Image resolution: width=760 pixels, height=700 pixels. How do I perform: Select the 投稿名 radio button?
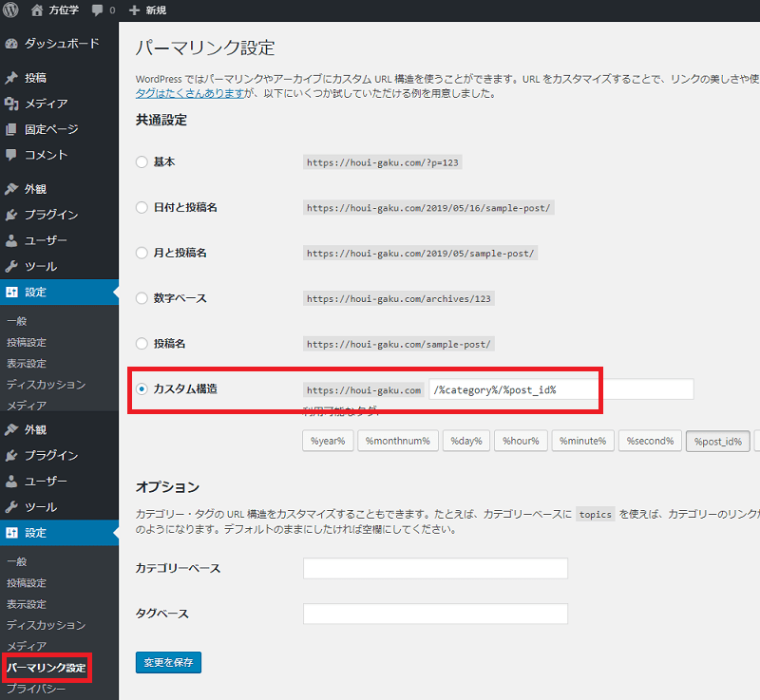(x=142, y=344)
